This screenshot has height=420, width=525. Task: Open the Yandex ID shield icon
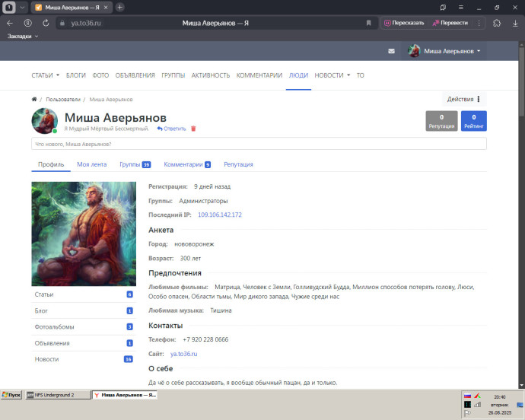(28, 23)
